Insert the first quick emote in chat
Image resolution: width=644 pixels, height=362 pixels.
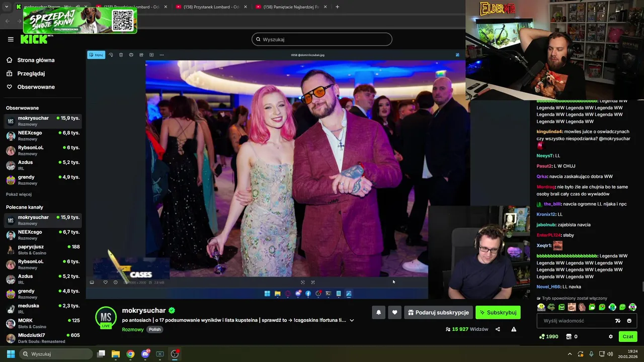[x=541, y=307]
